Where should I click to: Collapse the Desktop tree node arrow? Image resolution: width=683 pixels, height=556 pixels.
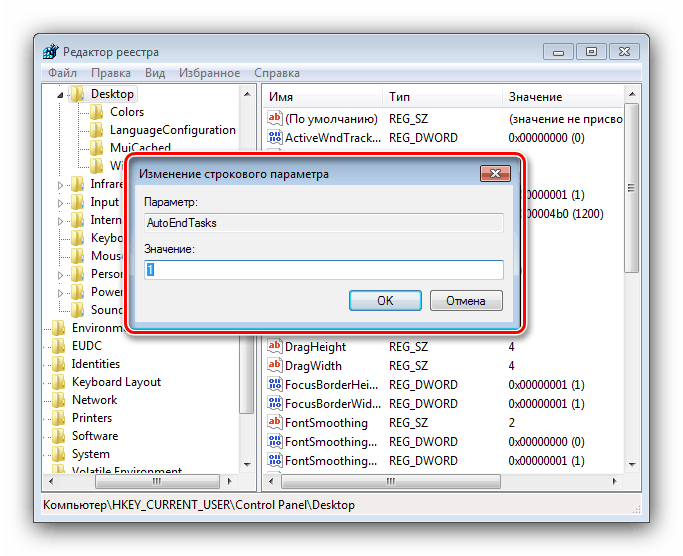[x=61, y=95]
